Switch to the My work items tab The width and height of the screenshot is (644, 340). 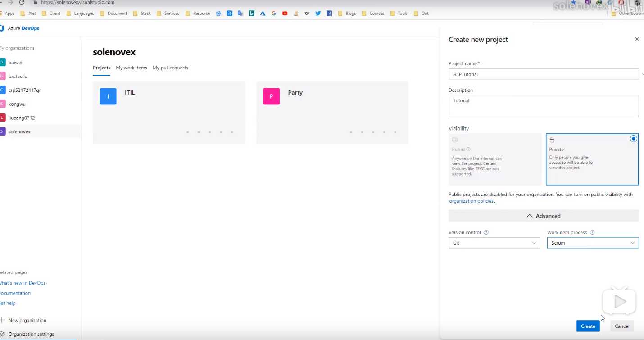pyautogui.click(x=132, y=68)
